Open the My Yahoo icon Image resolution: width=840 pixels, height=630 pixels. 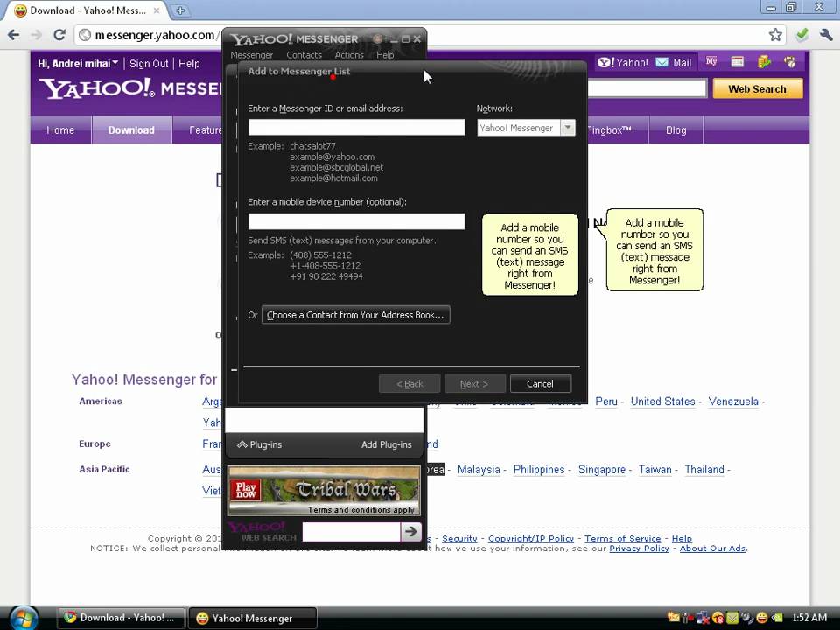(710, 61)
